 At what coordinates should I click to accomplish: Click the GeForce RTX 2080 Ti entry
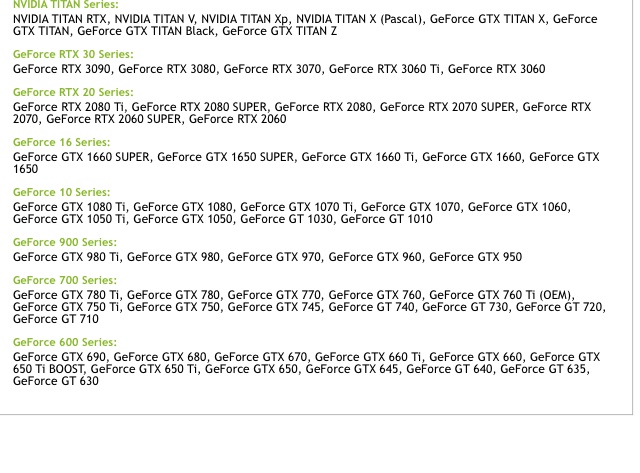(69, 106)
